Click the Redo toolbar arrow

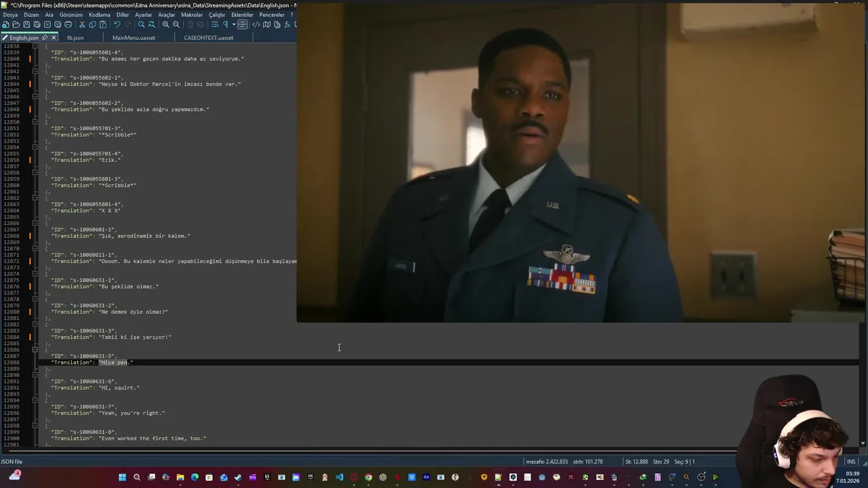pyautogui.click(x=127, y=24)
